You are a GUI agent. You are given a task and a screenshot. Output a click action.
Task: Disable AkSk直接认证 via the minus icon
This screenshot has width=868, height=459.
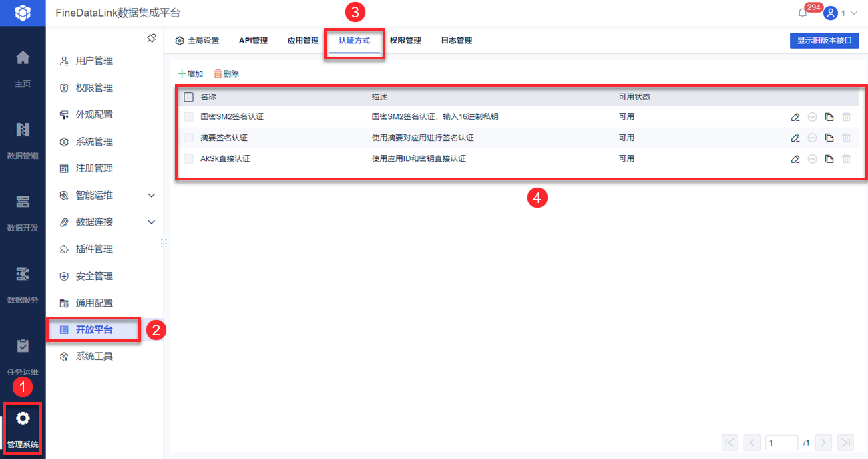[812, 159]
